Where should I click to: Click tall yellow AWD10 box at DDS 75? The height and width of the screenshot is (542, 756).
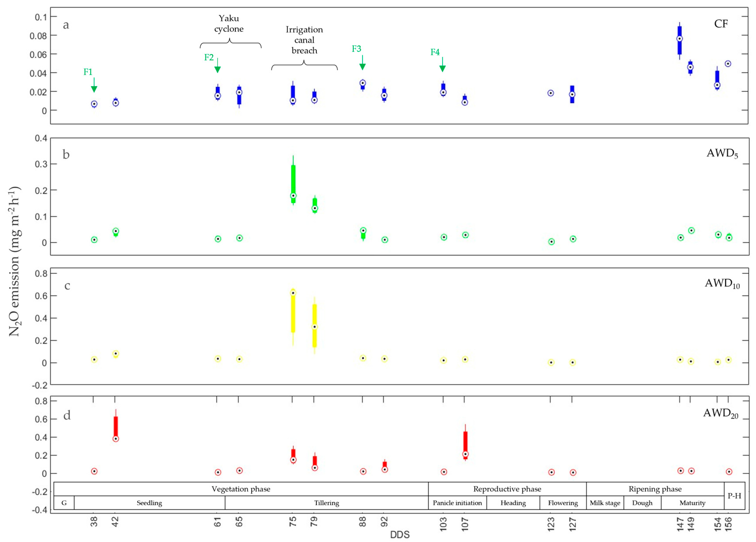[293, 311]
